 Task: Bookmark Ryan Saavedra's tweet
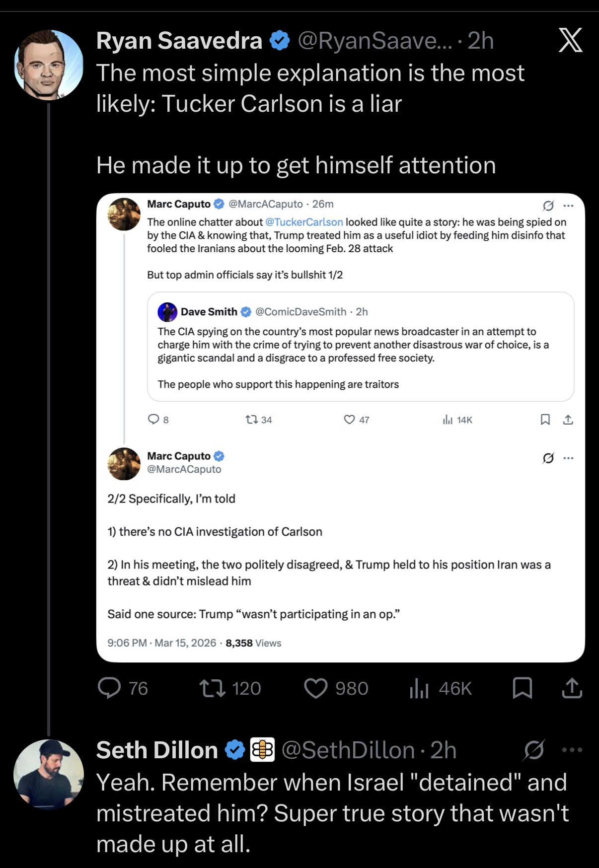522,688
